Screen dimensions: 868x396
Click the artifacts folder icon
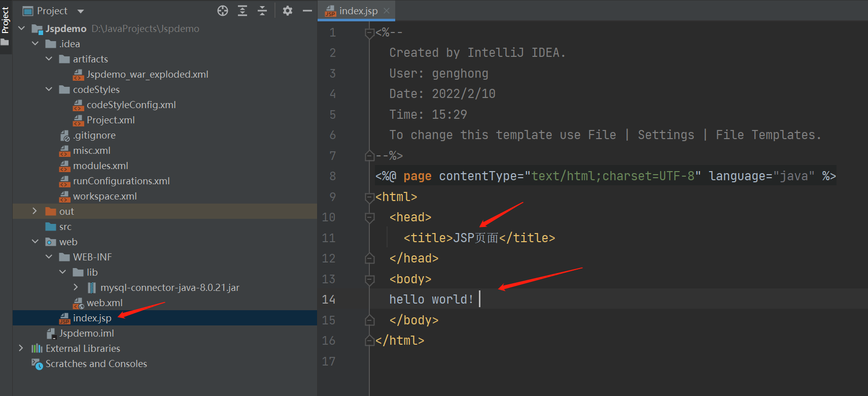[64, 59]
